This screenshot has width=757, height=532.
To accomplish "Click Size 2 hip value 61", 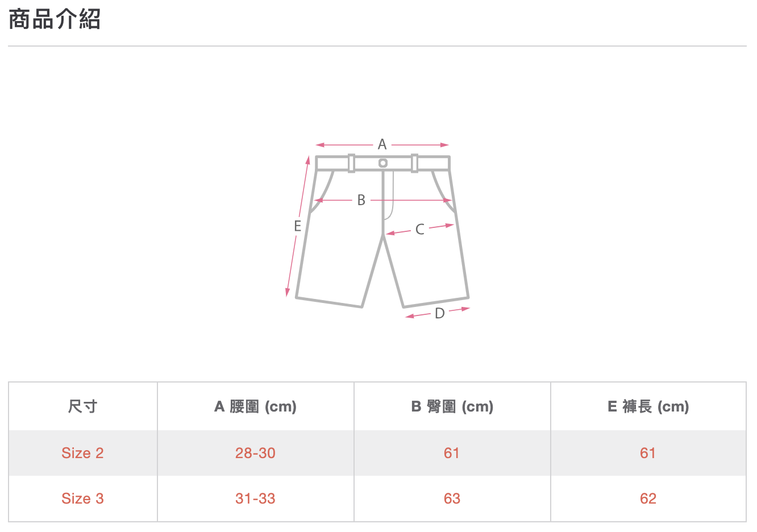I will tap(452, 453).
